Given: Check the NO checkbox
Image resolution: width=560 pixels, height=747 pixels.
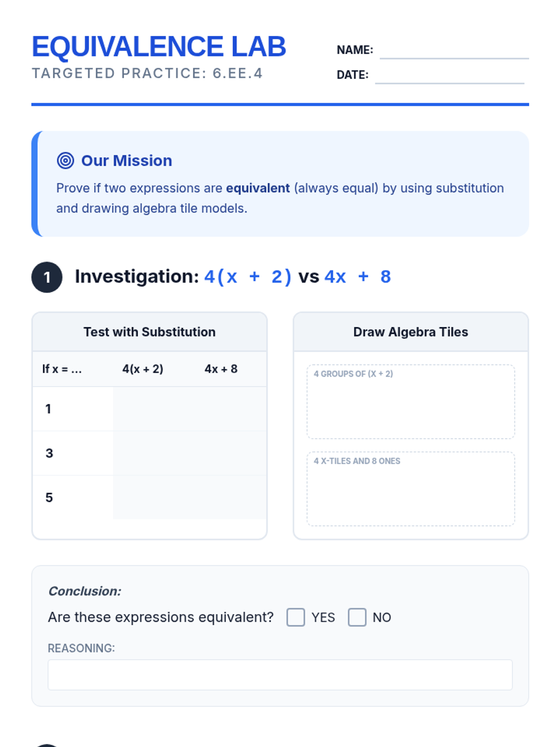Looking at the screenshot, I should [357, 617].
